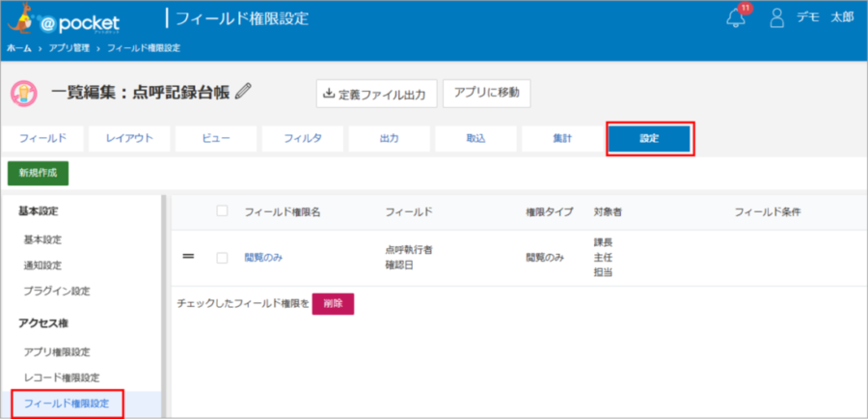The width and height of the screenshot is (868, 419).
Task: Check the 閲覧のみ row checkbox
Action: [x=222, y=258]
